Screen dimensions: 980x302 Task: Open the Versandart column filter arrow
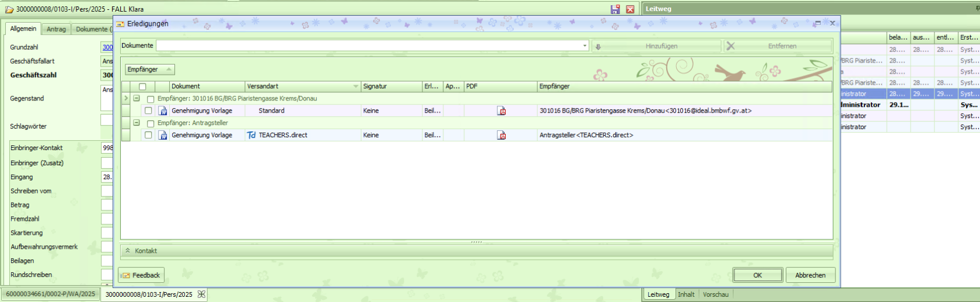[x=356, y=86]
